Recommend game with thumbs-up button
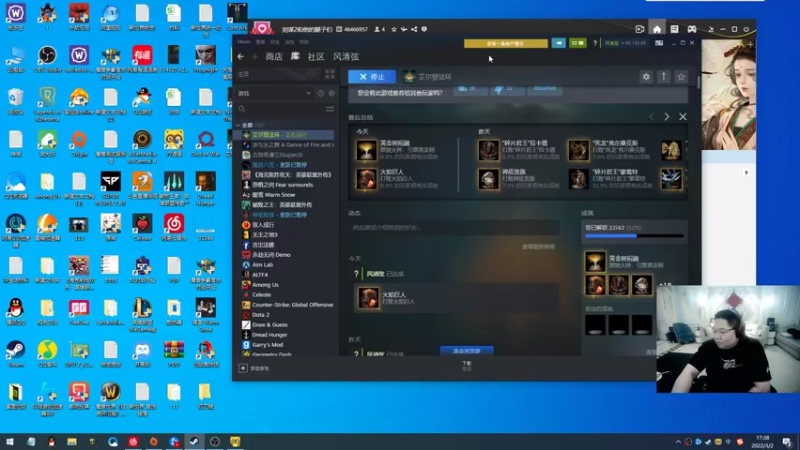Image resolution: width=800 pixels, height=450 pixels. point(468,89)
